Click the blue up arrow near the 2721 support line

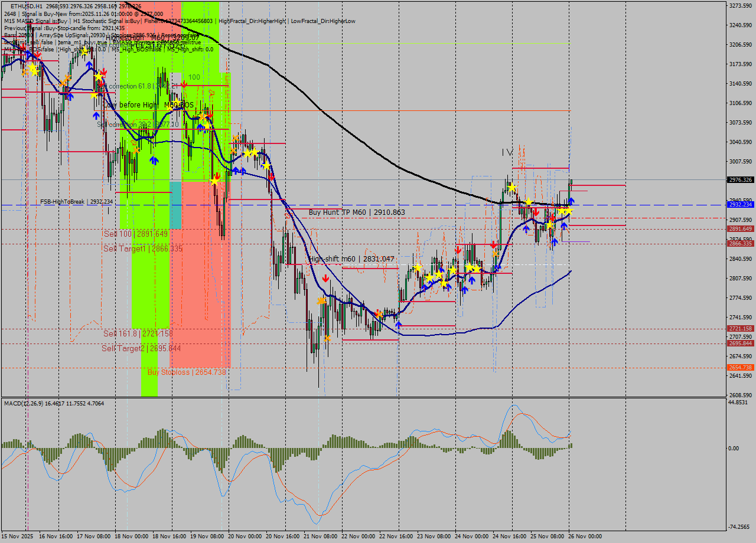(x=399, y=324)
